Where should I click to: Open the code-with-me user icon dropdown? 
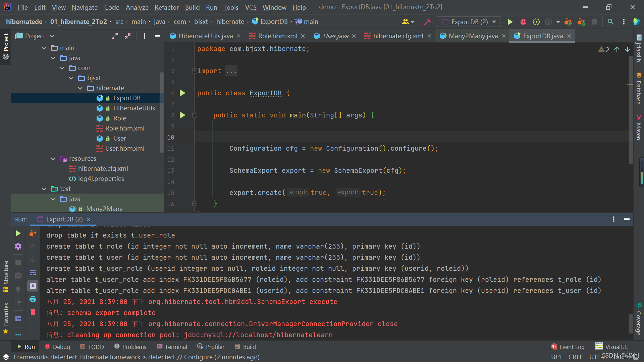408,22
